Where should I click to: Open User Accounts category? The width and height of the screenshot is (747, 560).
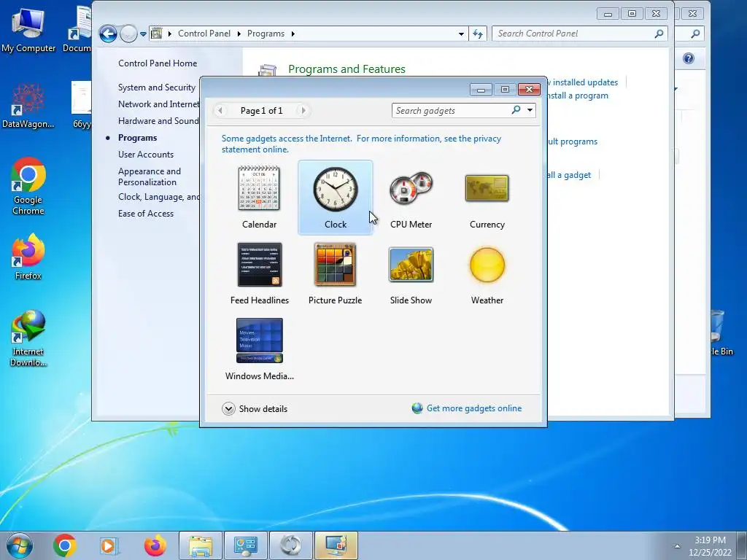(146, 155)
